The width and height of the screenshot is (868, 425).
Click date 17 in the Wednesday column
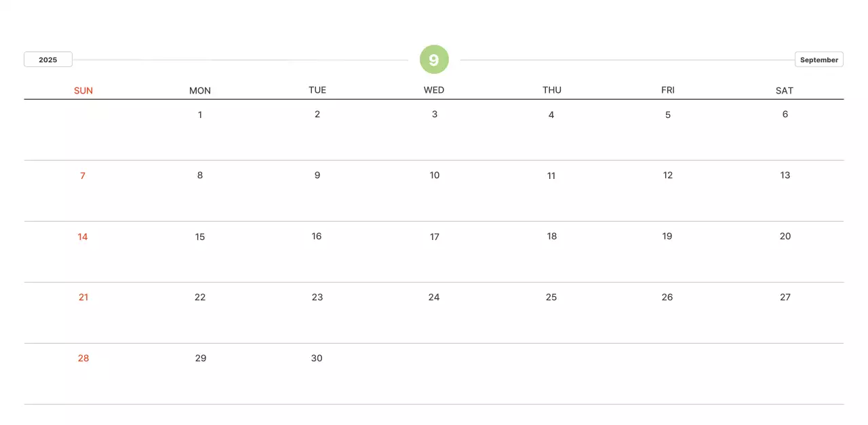(435, 237)
